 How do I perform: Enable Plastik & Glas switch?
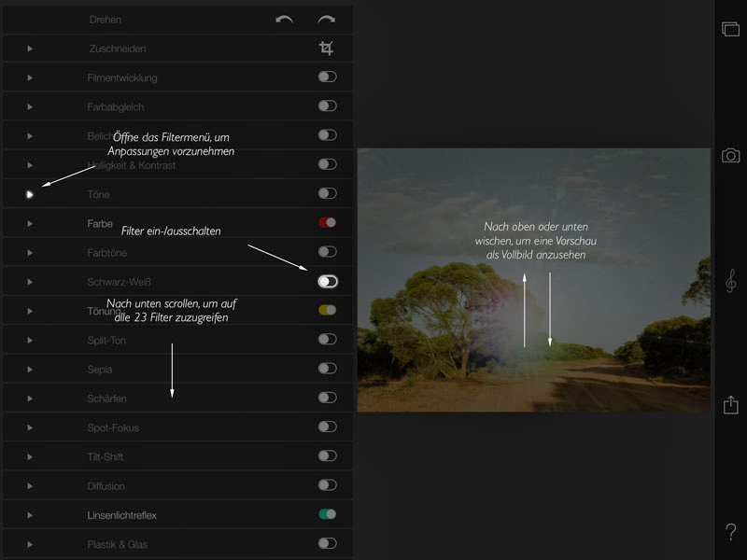328,543
